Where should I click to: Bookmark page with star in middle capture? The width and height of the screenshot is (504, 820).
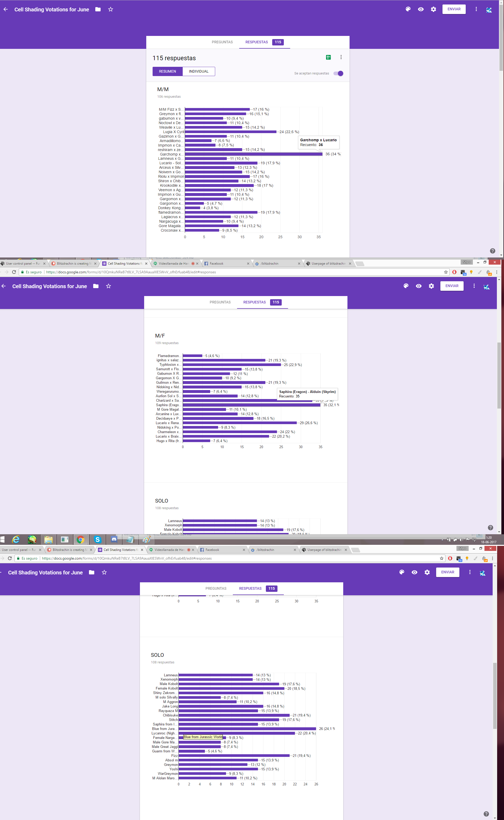(446, 272)
